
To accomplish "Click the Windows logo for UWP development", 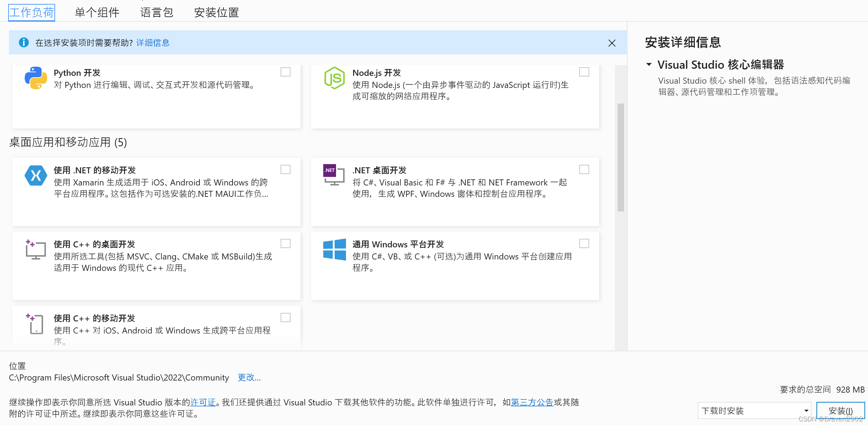I will pos(334,250).
